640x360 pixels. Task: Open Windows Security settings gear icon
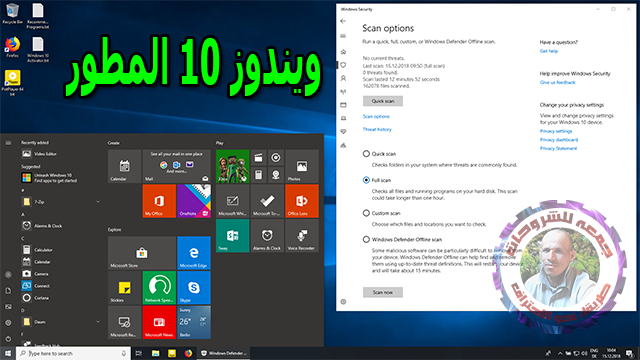[343, 302]
